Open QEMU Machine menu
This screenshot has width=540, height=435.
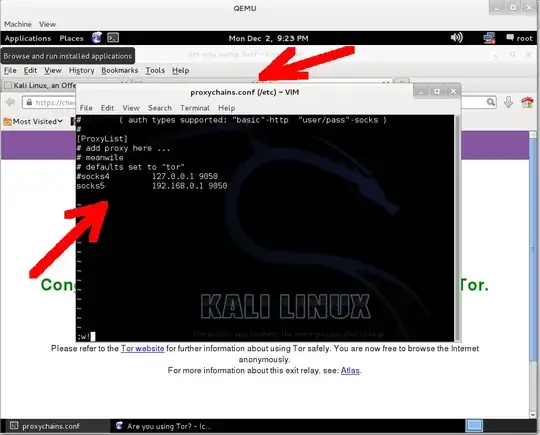(x=18, y=24)
